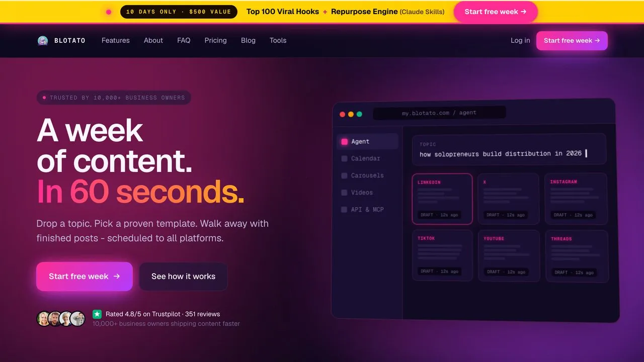Viewport: 644px width, 362px height.
Task: Click the API & MCP sidebar square icon
Action: pos(345,210)
